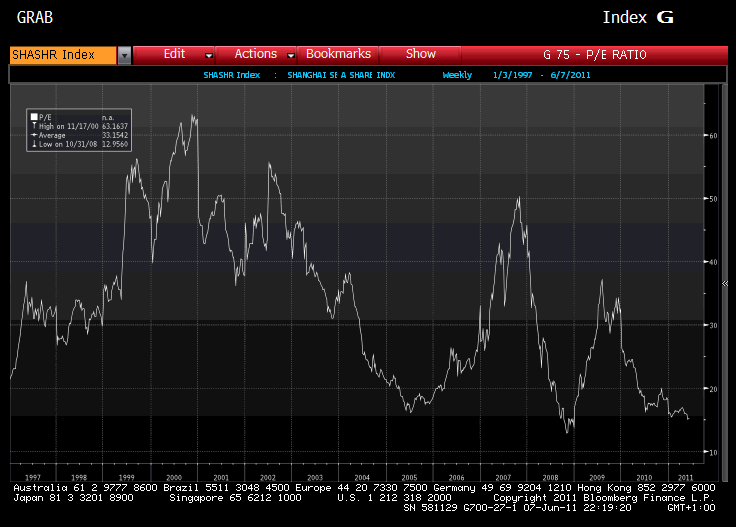Expand the Edit dropdown arrow
Screen dimensions: 736x527
[x=209, y=55]
